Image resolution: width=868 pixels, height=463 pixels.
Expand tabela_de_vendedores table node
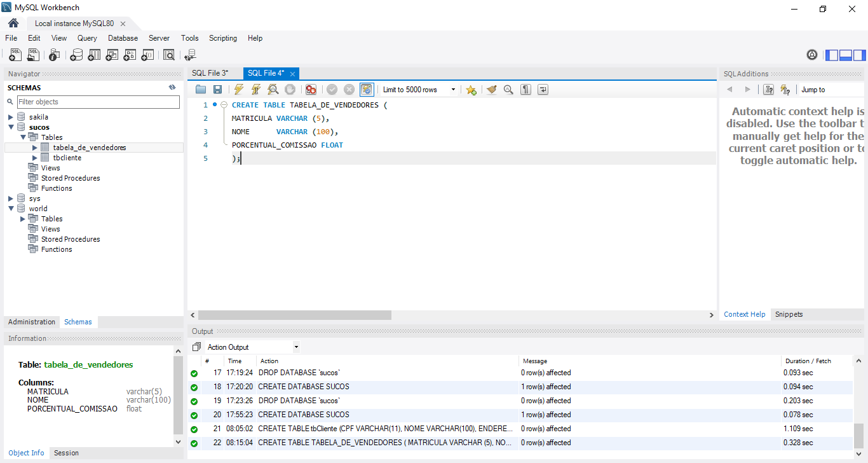[35, 148]
